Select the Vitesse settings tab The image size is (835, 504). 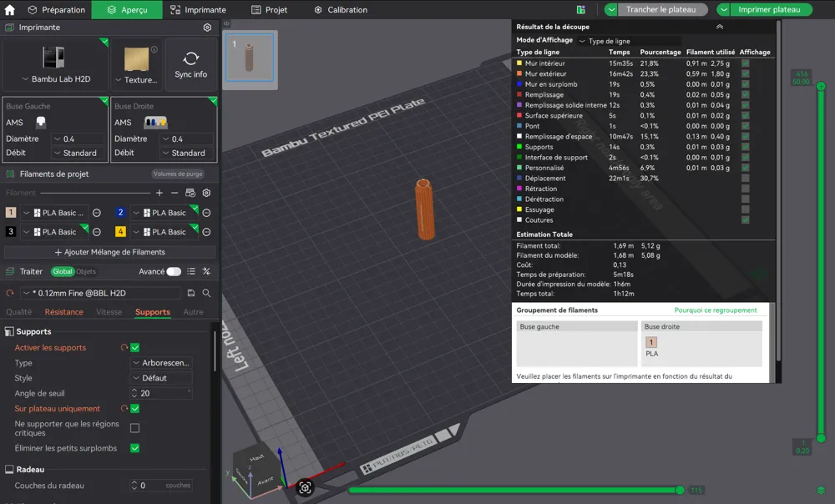coord(109,312)
